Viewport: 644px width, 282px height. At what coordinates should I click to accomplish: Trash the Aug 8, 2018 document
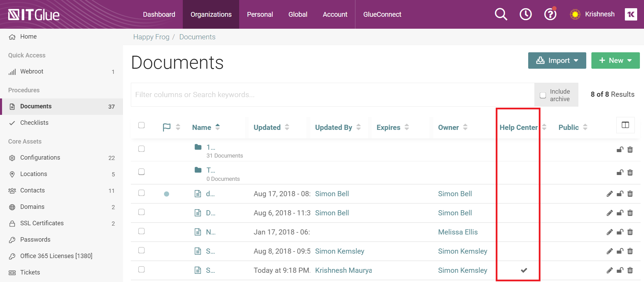click(630, 251)
